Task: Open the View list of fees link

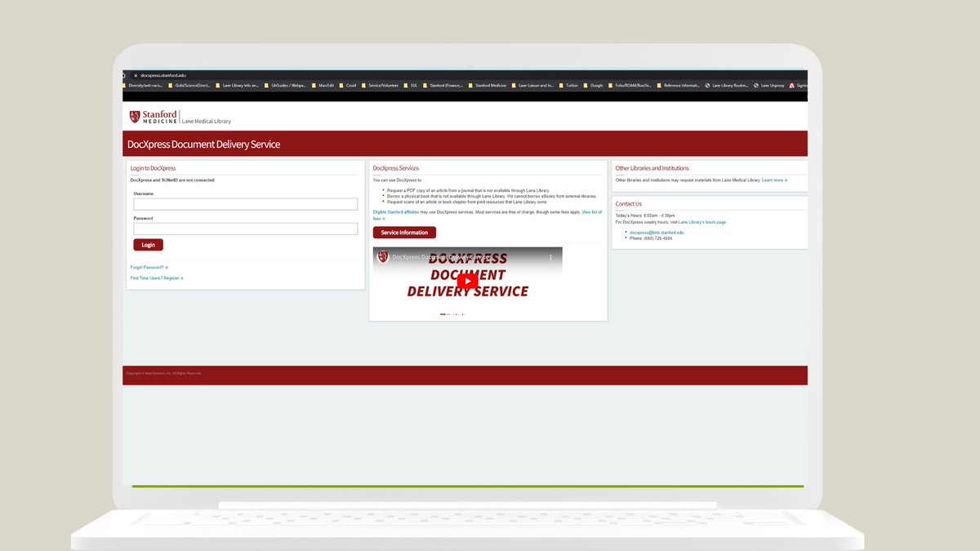Action: [x=591, y=212]
